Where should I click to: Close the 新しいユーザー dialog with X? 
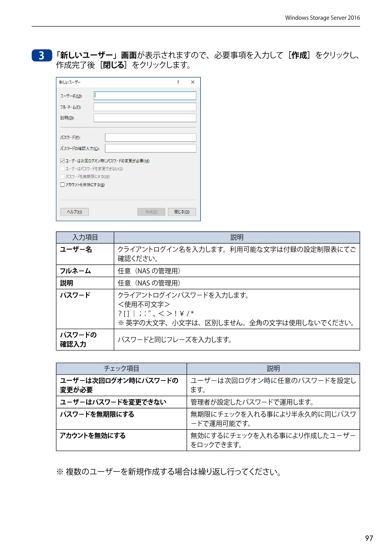[x=193, y=82]
